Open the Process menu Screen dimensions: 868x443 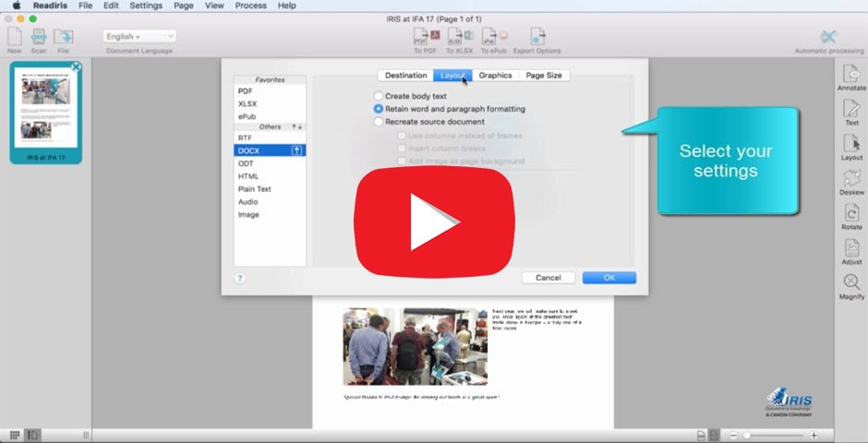[x=251, y=6]
